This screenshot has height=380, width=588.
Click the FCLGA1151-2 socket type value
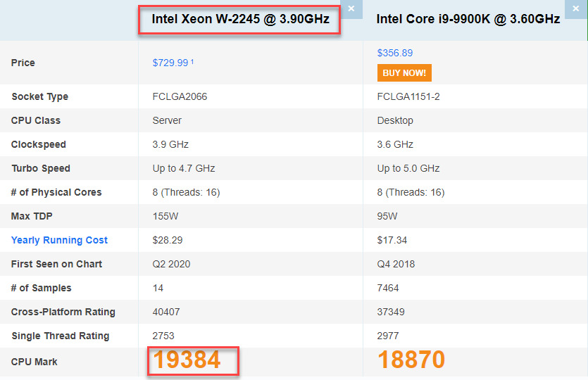coord(408,96)
